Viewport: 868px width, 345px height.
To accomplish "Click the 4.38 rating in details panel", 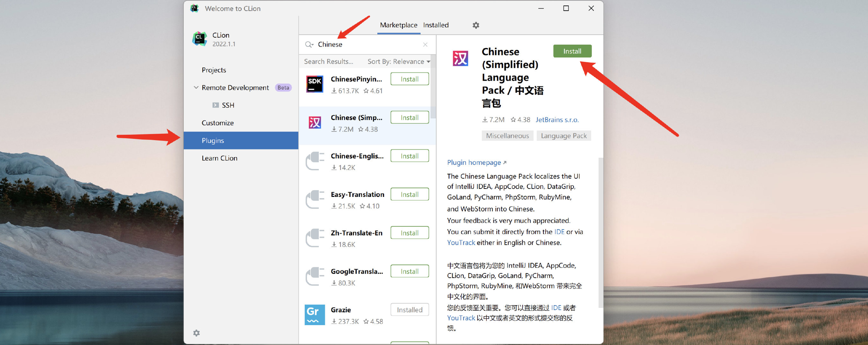I will click(520, 120).
